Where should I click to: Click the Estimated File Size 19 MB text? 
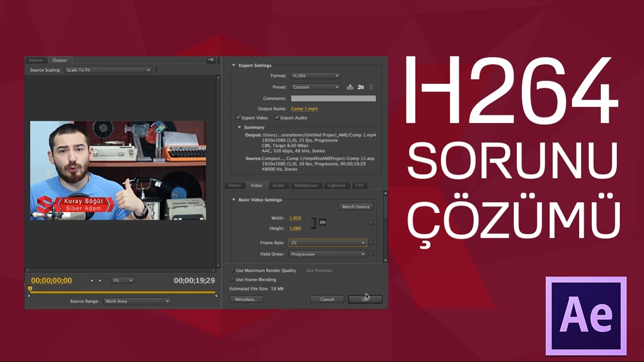pyautogui.click(x=257, y=289)
